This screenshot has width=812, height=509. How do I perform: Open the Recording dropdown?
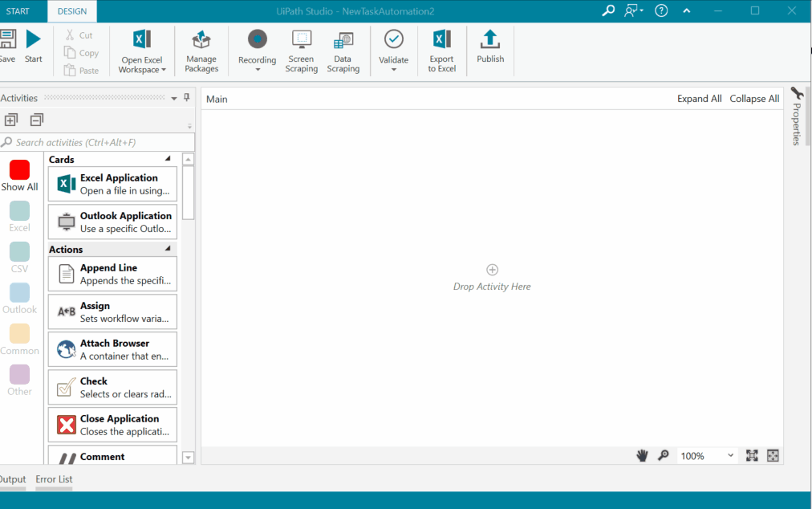[257, 51]
